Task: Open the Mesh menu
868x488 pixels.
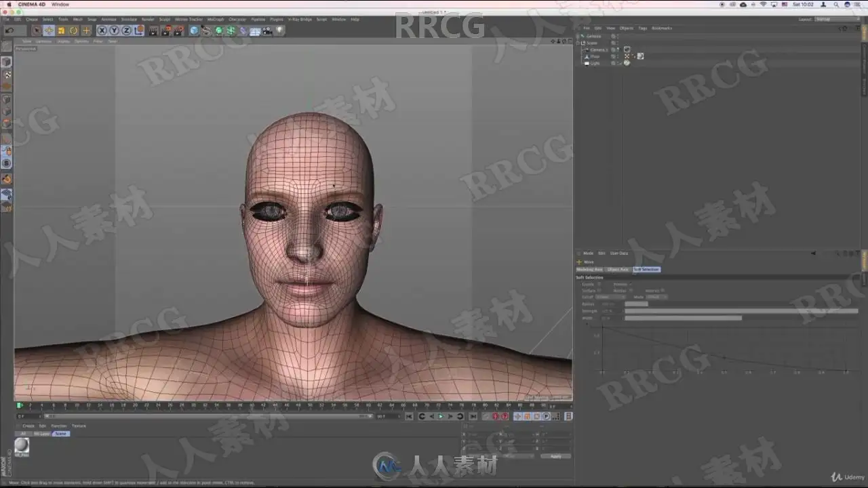Action: [77, 19]
